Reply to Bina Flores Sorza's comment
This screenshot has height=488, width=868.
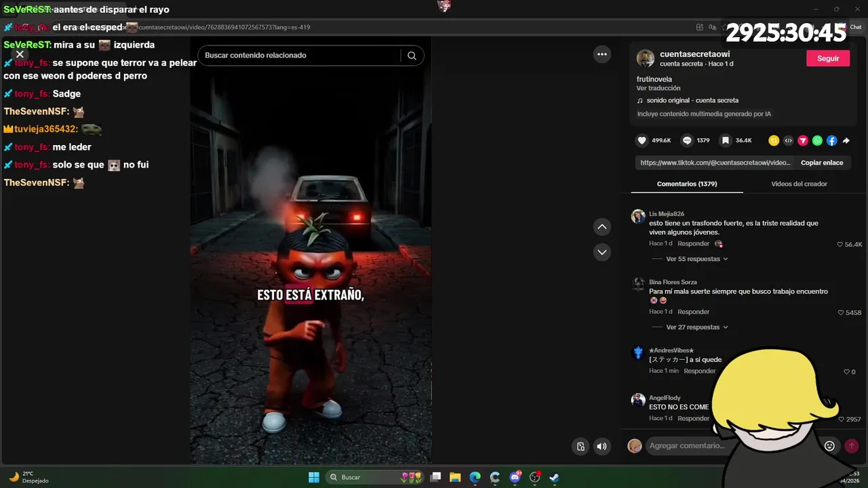pos(693,312)
